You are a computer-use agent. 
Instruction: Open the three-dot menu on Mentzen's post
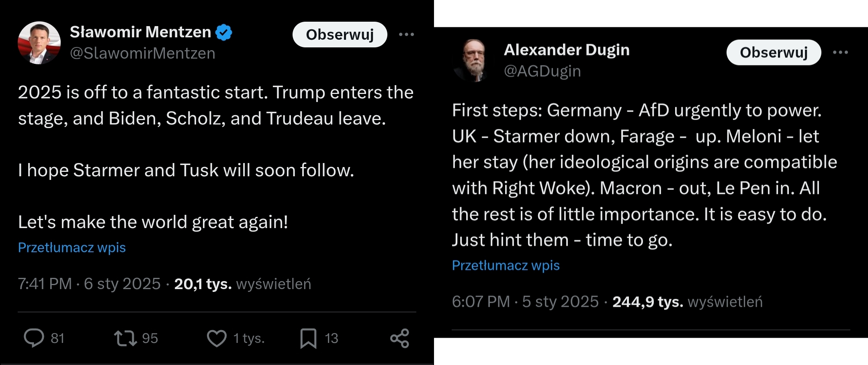pos(406,35)
